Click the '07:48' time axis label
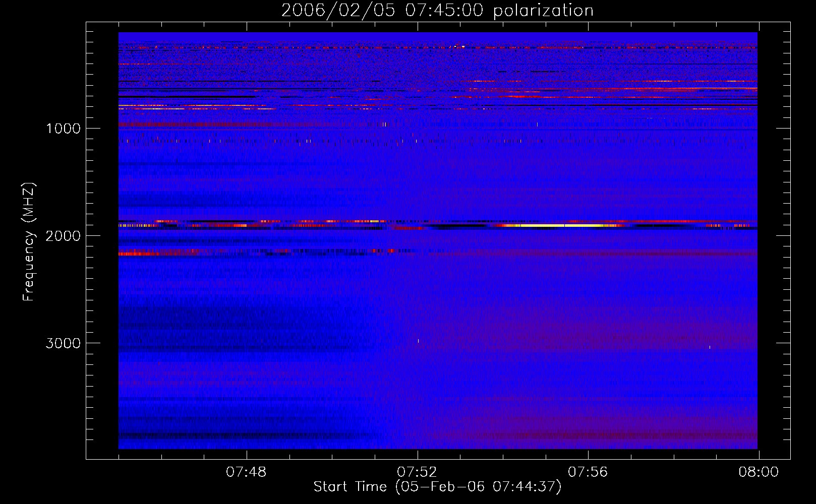The image size is (816, 504). click(246, 472)
